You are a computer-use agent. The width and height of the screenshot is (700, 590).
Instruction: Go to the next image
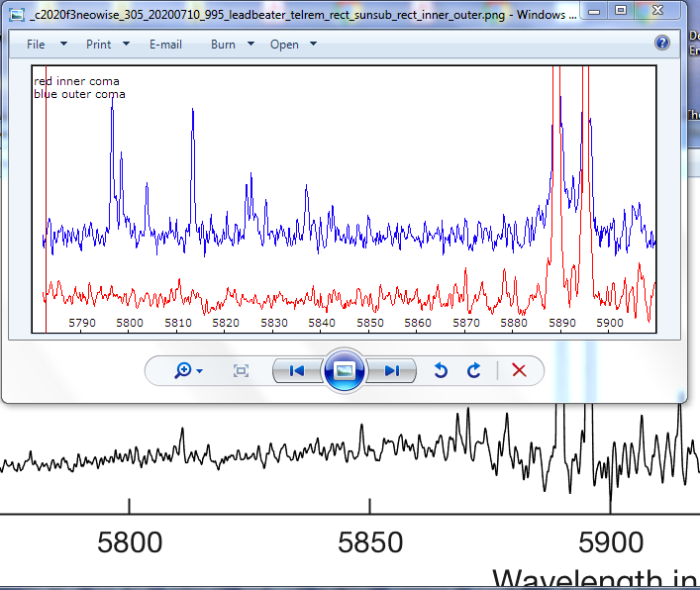(x=392, y=370)
